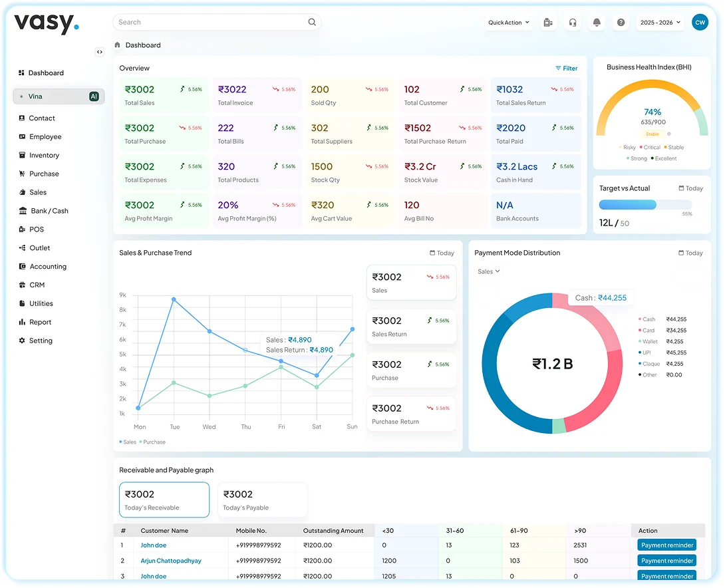Open the POS terminal icon in header
Image resolution: width=725 pixels, height=588 pixels.
[x=548, y=22]
